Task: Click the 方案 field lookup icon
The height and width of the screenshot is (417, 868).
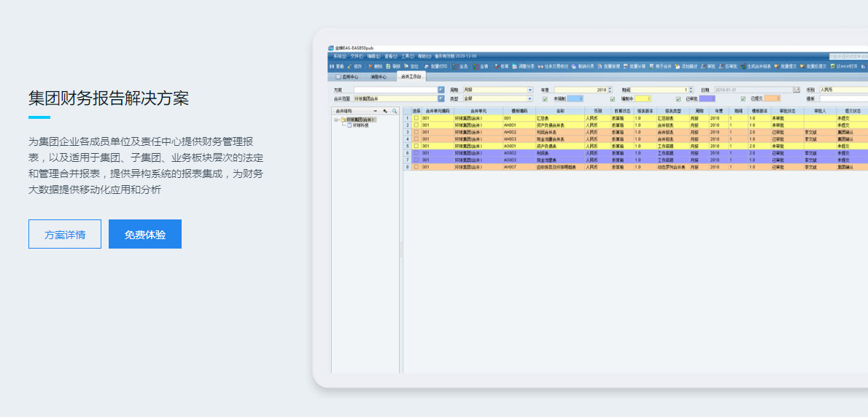Action: (441, 90)
